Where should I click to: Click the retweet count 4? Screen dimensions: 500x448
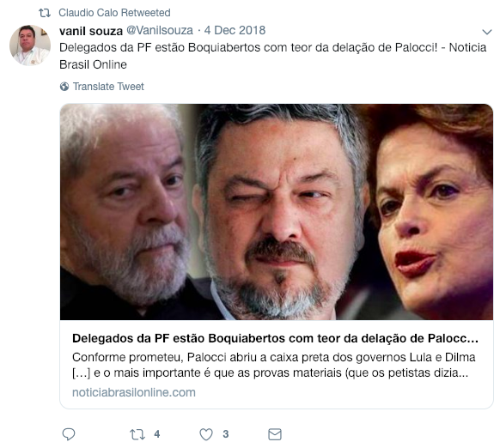(x=157, y=434)
